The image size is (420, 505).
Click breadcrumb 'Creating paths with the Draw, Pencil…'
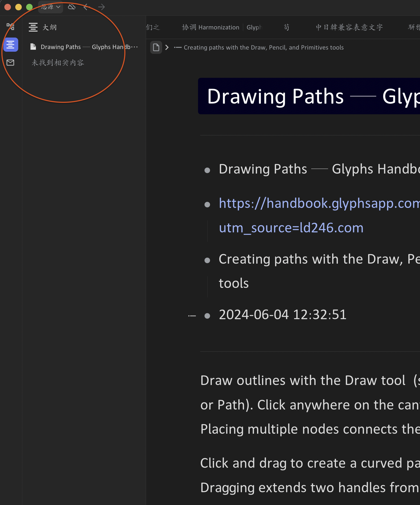(x=259, y=47)
